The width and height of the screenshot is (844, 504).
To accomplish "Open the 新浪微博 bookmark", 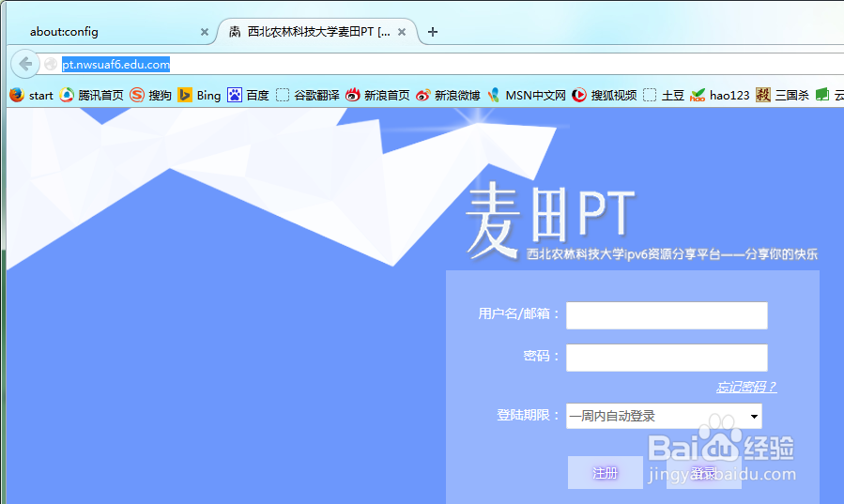I will pyautogui.click(x=448, y=95).
